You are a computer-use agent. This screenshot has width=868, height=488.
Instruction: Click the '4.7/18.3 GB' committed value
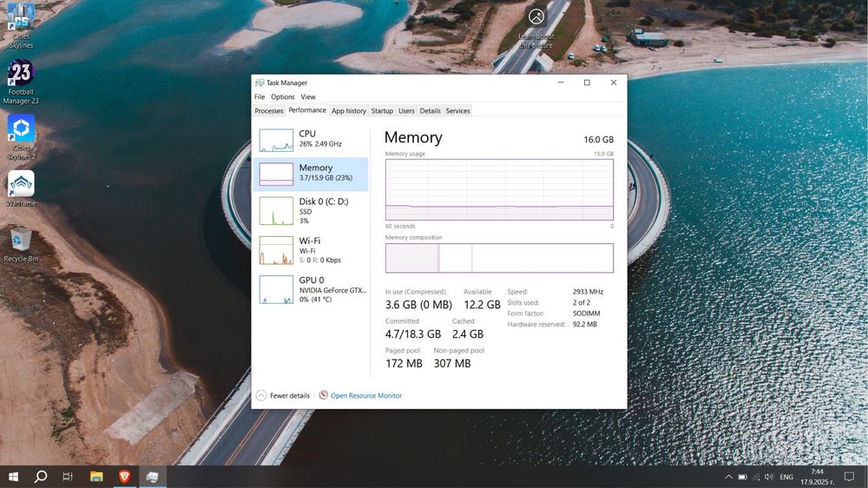[413, 334]
